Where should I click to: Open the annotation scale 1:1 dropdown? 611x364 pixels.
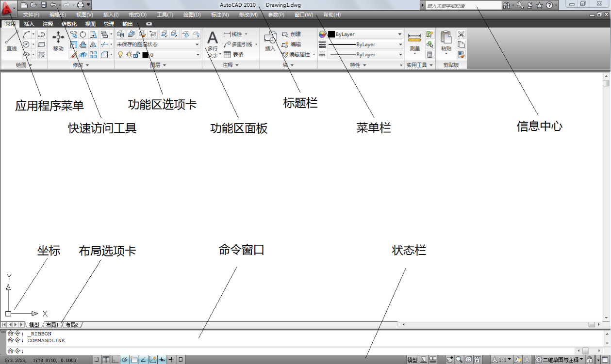coord(501,360)
